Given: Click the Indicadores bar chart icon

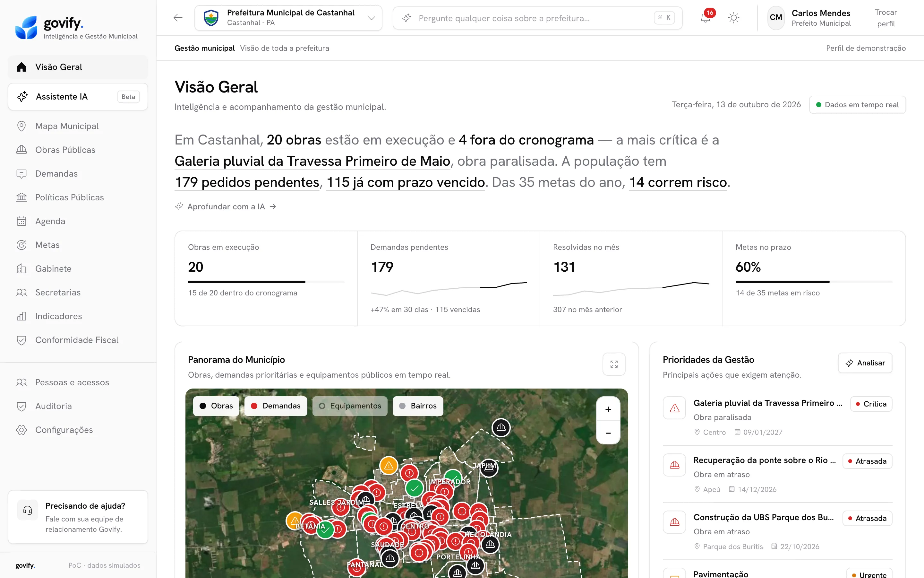Looking at the screenshot, I should pyautogui.click(x=22, y=316).
